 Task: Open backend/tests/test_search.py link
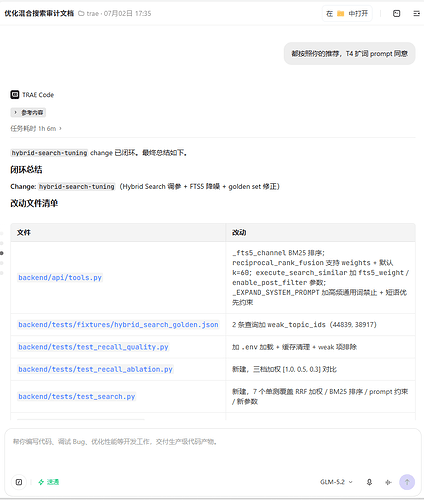coord(77,397)
